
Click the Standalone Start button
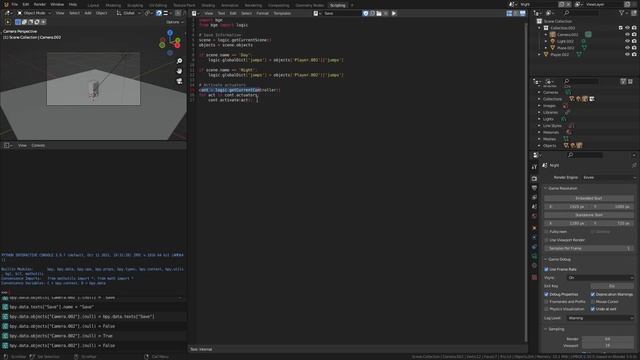coord(589,215)
